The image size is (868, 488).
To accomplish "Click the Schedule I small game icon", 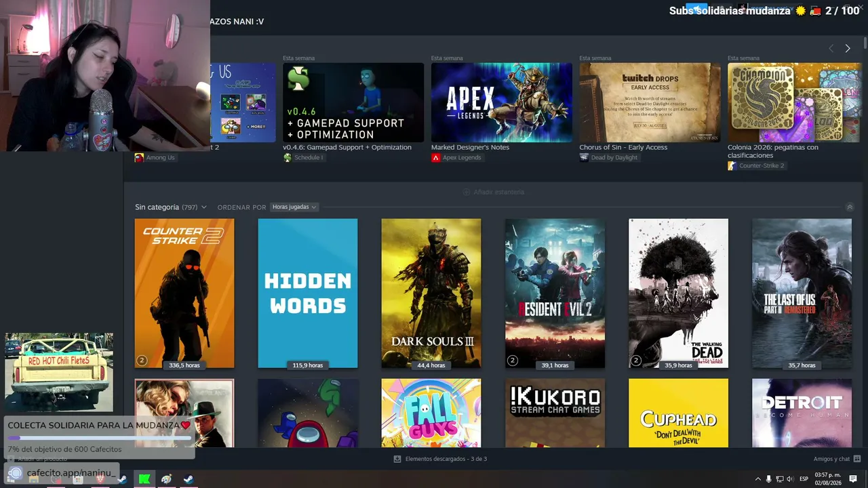I will tap(287, 158).
